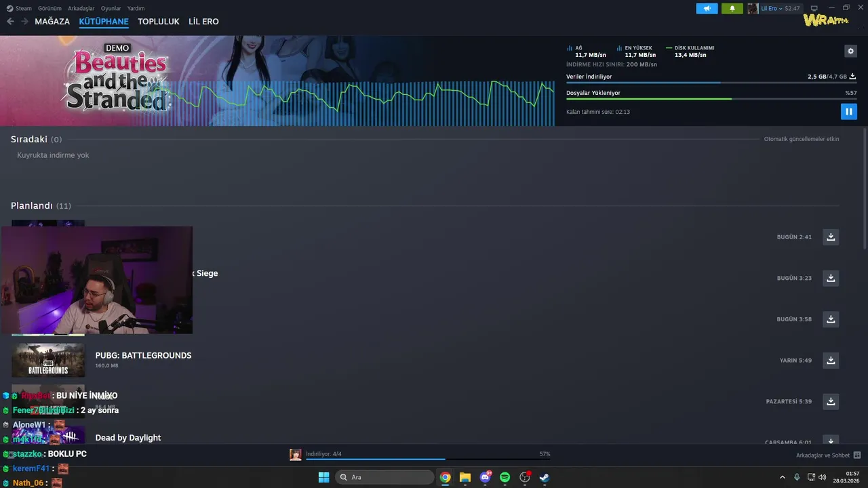Click the Dosyalar Yükleniyor progress bar
The width and height of the screenshot is (868, 488).
tap(711, 99)
